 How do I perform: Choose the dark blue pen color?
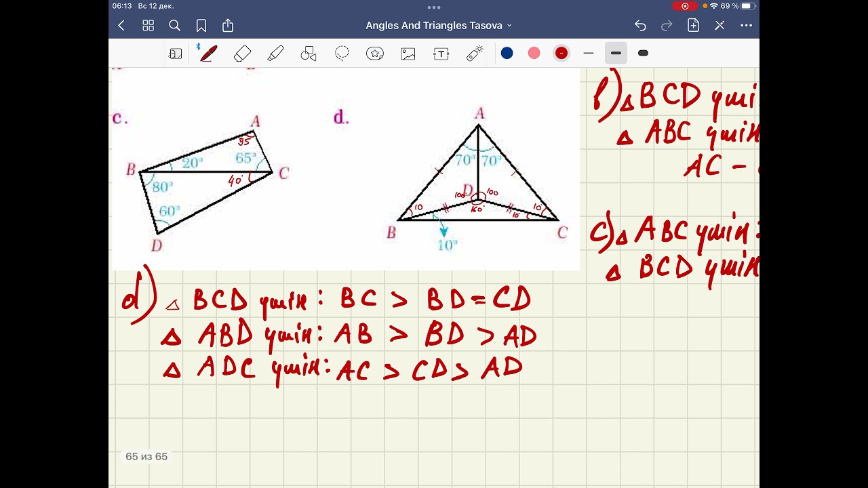tap(507, 53)
